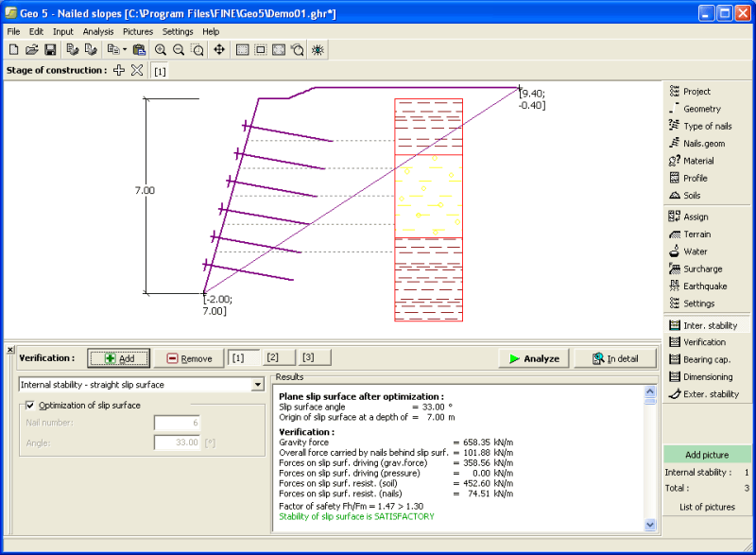
Task: Click the undo zoom magnifier icon
Action: (298, 50)
